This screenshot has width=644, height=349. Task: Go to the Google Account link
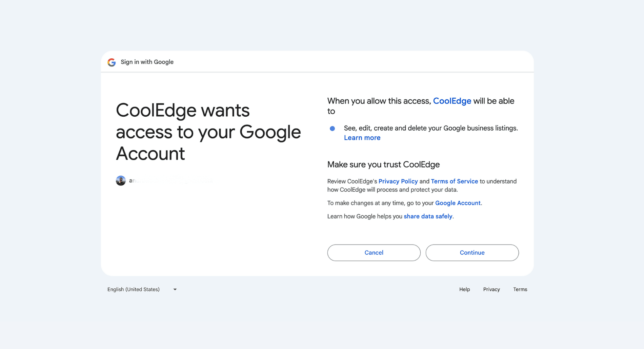pyautogui.click(x=458, y=203)
